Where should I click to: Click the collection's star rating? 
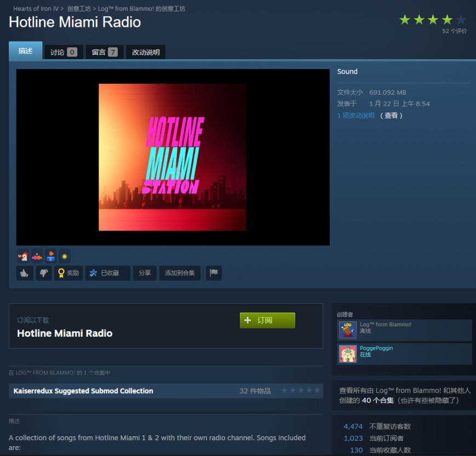(x=301, y=390)
